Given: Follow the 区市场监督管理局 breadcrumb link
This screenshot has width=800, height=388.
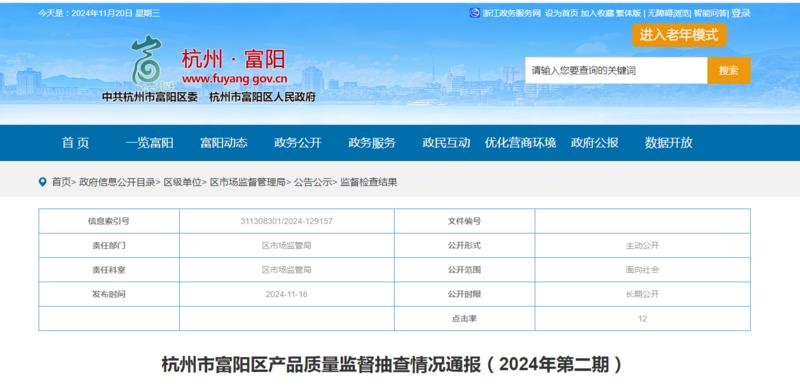Looking at the screenshot, I should (247, 182).
